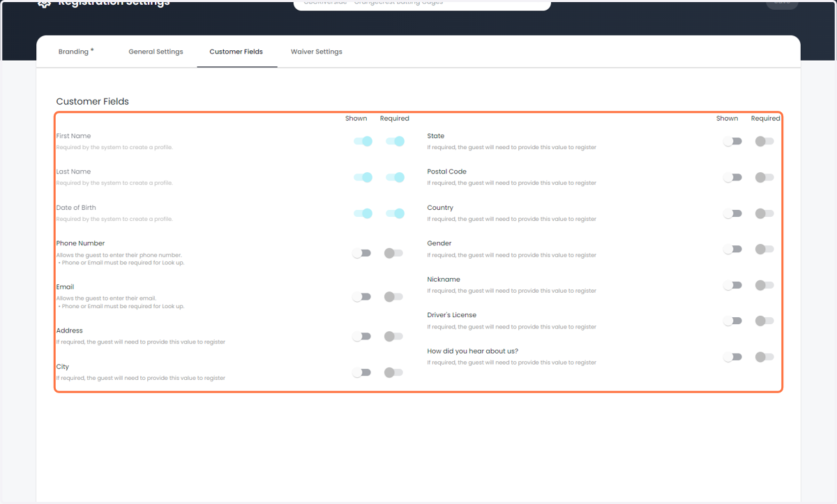
Task: Click the "Nickname" field label
Action: [444, 280]
